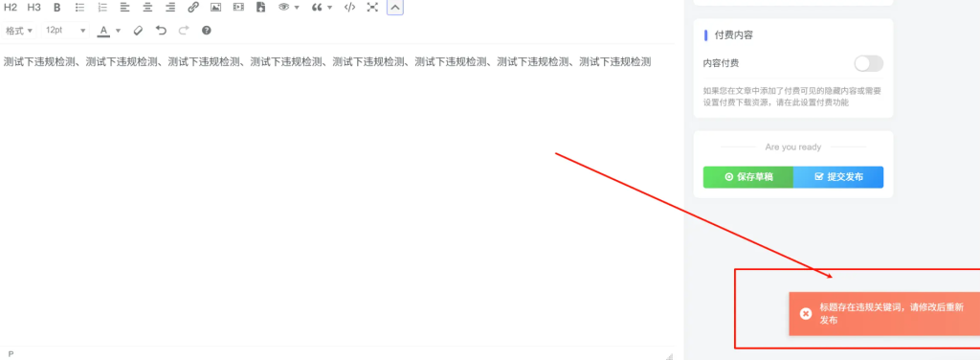Clear formatting with eraser icon
The image size is (980, 360).
[x=139, y=30]
